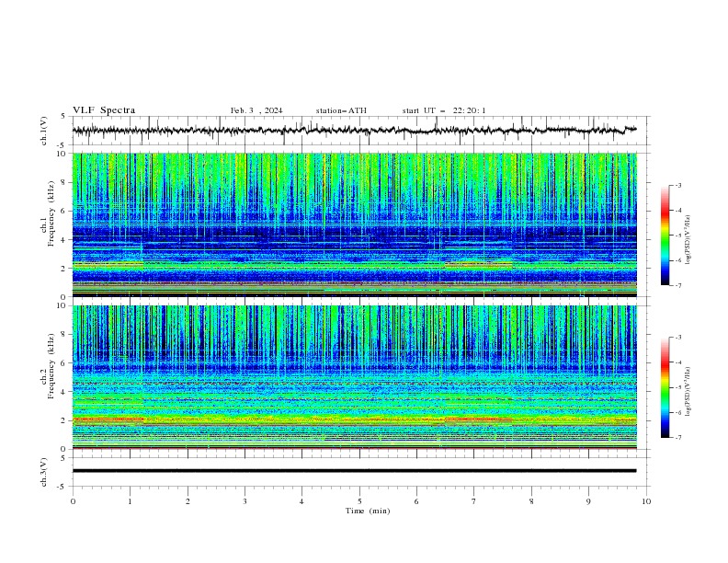The image size is (728, 563).
Task: Click the flat ch.3 voltage trace
Action: [354, 471]
